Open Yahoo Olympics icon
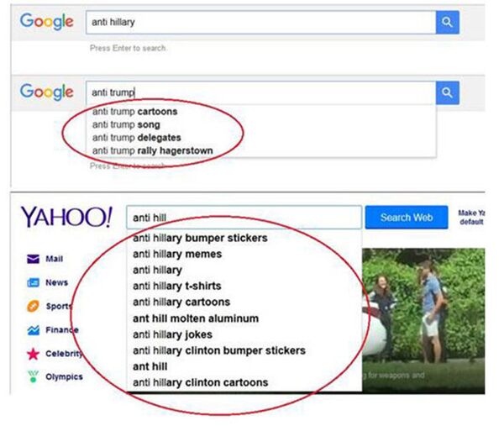 [34, 376]
